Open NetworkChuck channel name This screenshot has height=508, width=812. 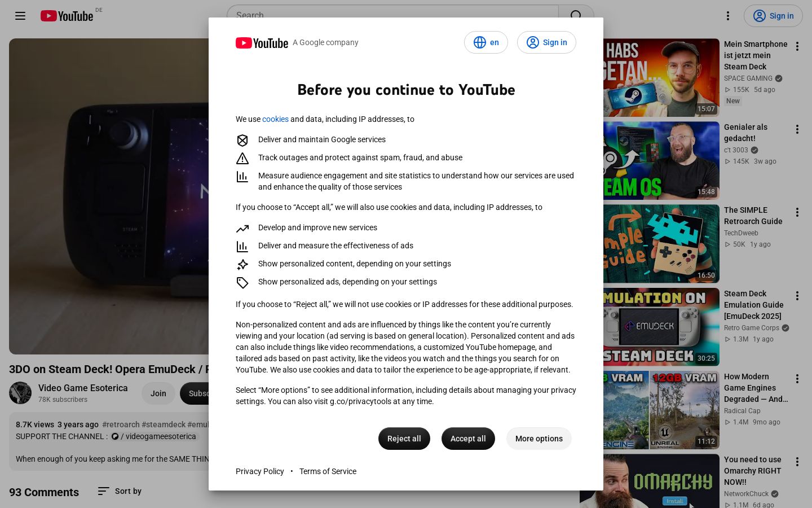tap(747, 494)
